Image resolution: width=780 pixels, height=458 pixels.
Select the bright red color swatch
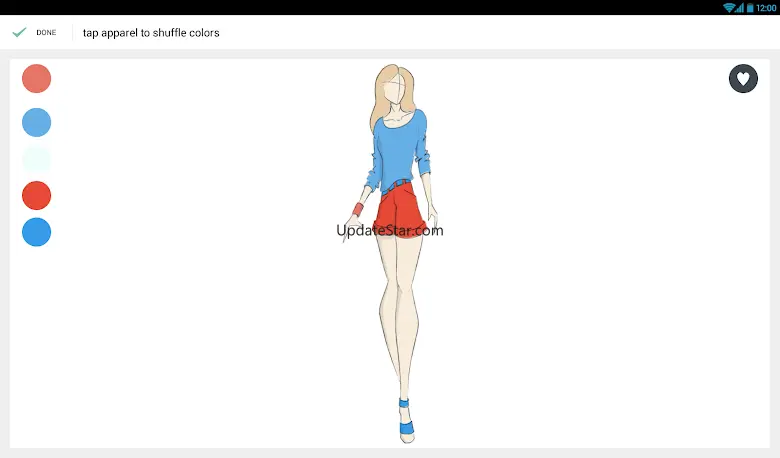pos(36,195)
